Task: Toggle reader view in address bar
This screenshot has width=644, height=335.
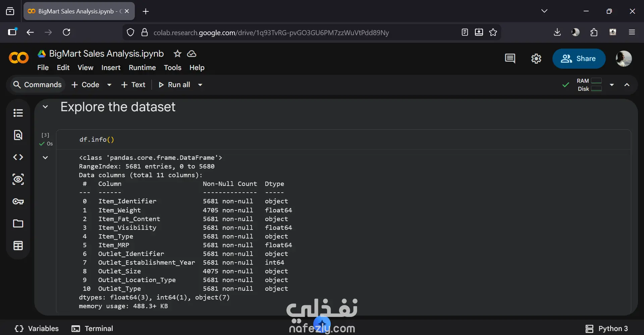Action: [x=465, y=32]
